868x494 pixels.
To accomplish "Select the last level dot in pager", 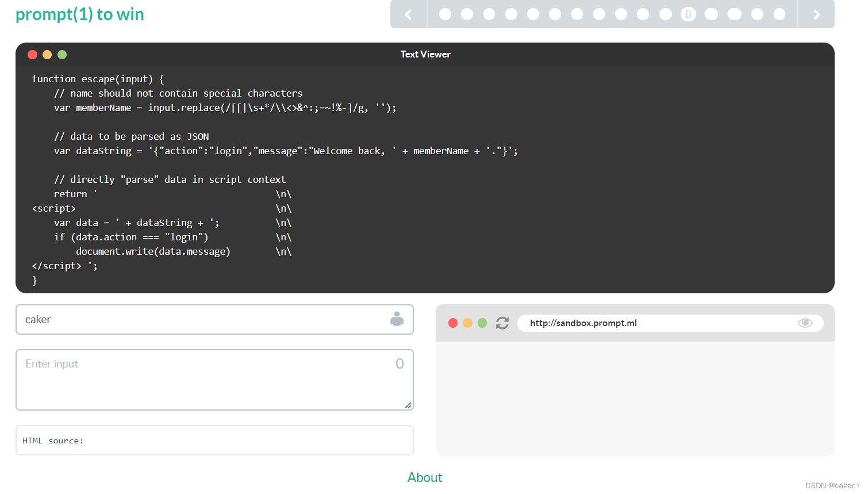I will click(x=779, y=14).
